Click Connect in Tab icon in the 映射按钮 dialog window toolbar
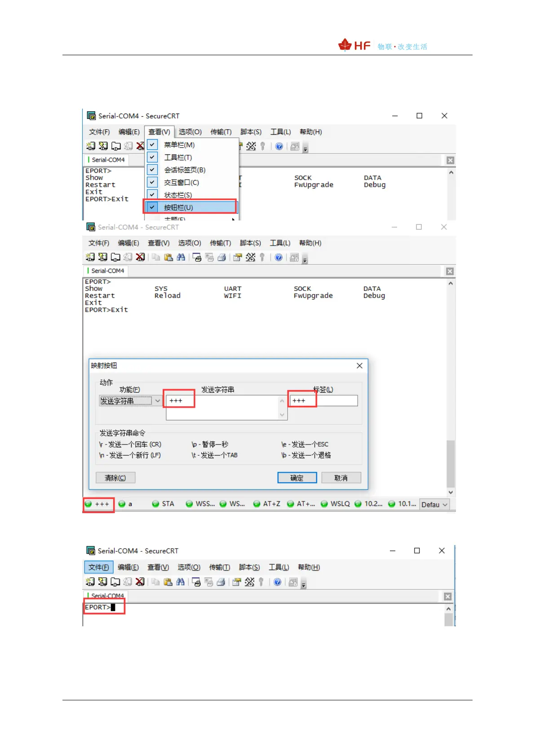The height and width of the screenshot is (756, 535). [115, 257]
